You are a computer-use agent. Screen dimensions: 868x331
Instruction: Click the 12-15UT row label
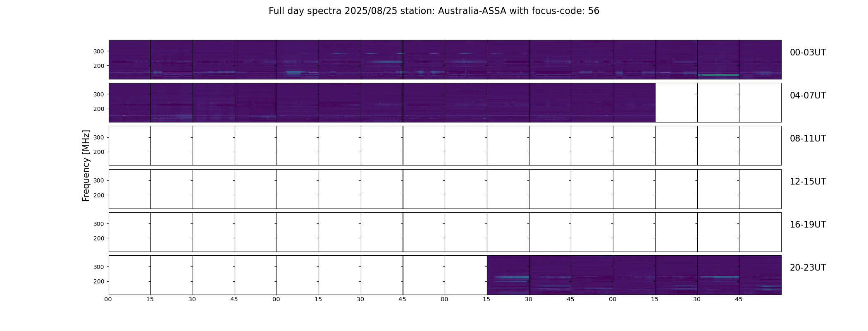pos(808,182)
